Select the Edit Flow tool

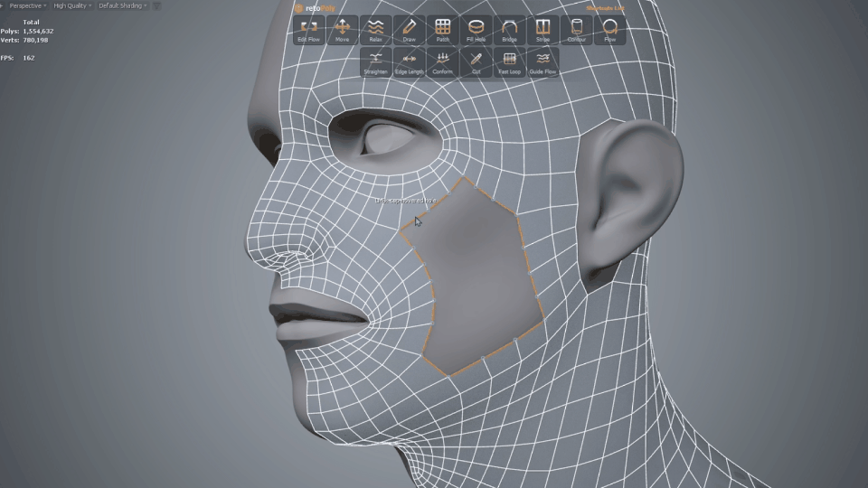point(309,30)
